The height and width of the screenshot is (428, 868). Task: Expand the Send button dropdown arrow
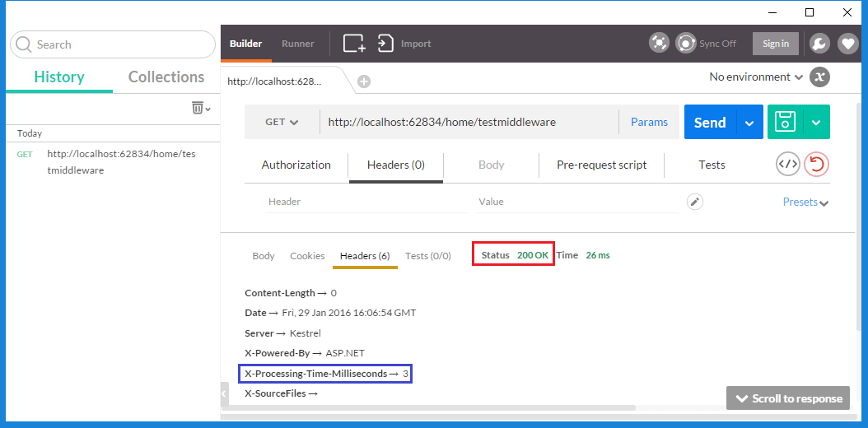coord(749,122)
